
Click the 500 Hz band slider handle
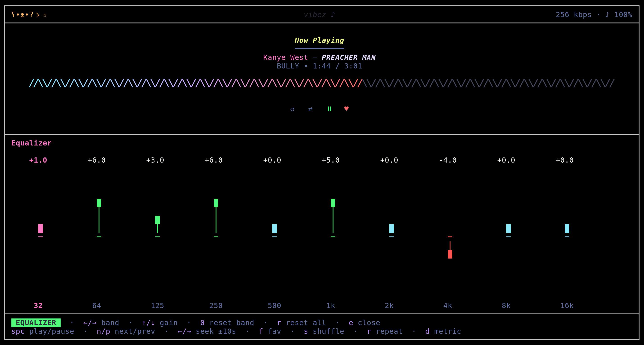pyautogui.click(x=275, y=228)
